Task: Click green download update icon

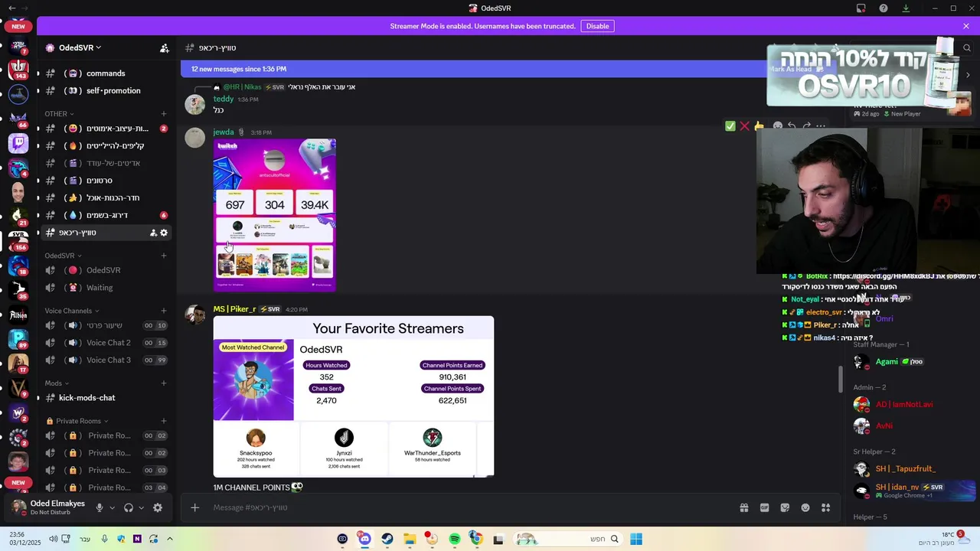Action: pyautogui.click(x=906, y=8)
